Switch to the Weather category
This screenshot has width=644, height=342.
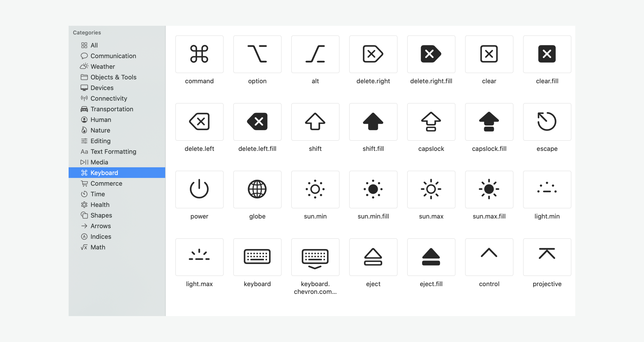point(103,66)
